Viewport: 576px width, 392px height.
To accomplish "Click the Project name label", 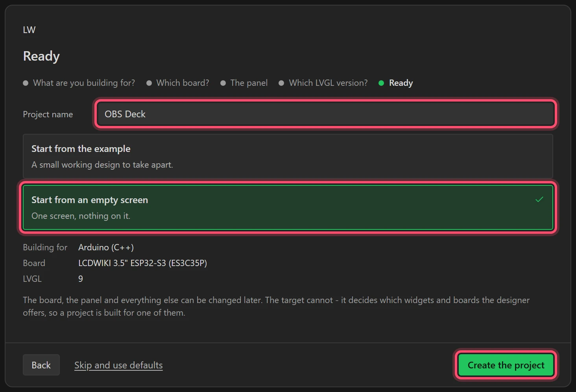I will [x=48, y=115].
